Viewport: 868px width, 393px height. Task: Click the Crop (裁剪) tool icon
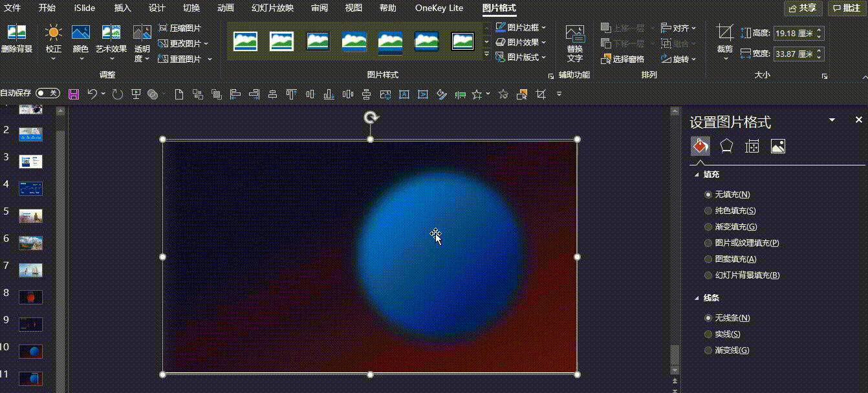[x=725, y=34]
